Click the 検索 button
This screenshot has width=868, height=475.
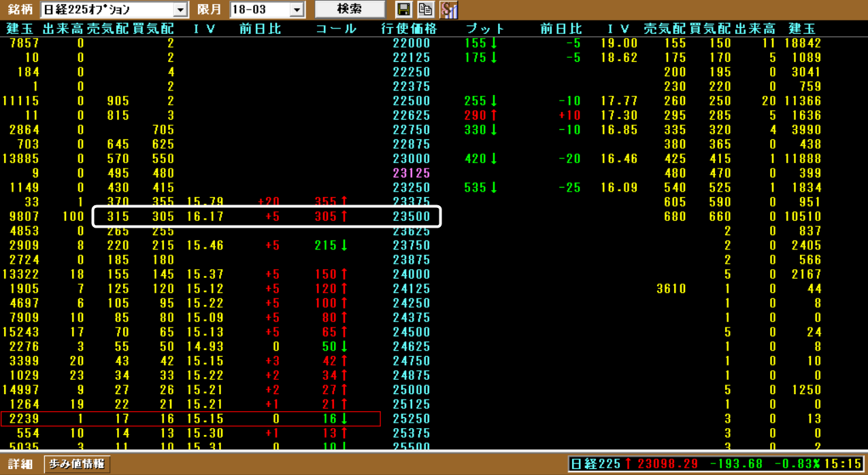(x=350, y=10)
